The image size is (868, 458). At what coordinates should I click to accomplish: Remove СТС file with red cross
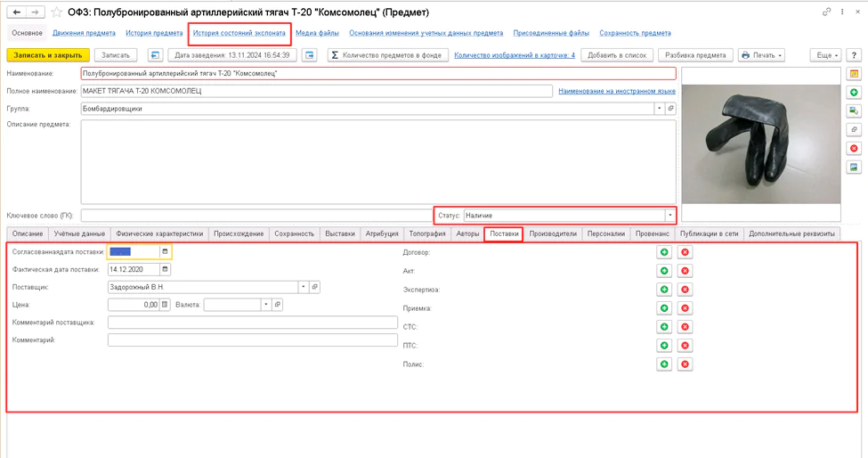pos(685,327)
